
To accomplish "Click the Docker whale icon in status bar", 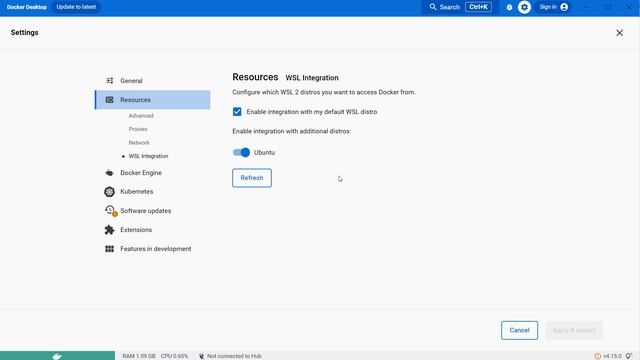I will pyautogui.click(x=57, y=356).
